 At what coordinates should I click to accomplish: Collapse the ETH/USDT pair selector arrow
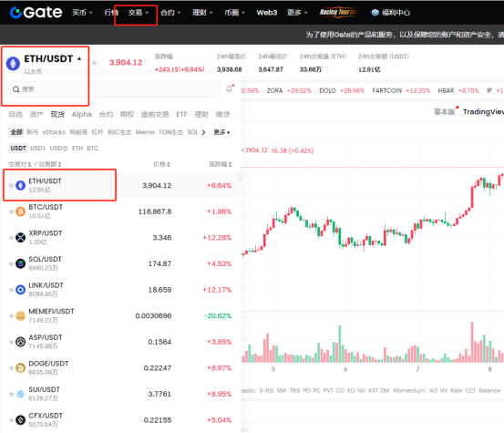point(79,59)
